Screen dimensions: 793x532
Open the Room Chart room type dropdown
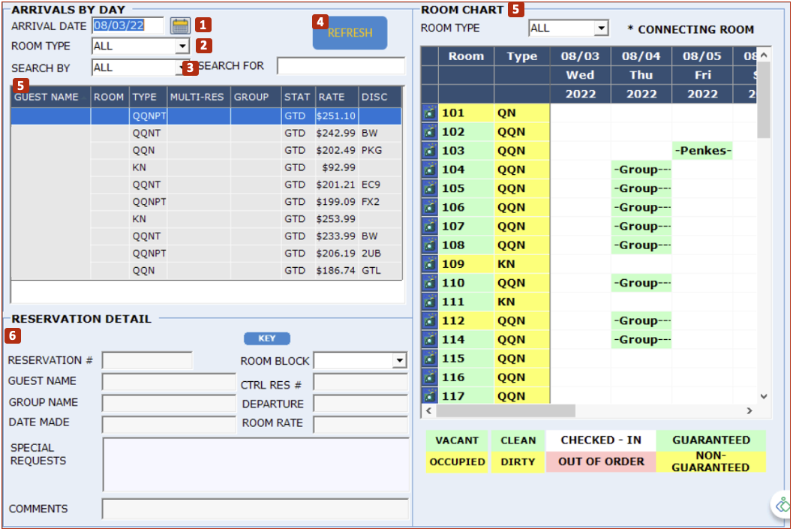click(601, 29)
